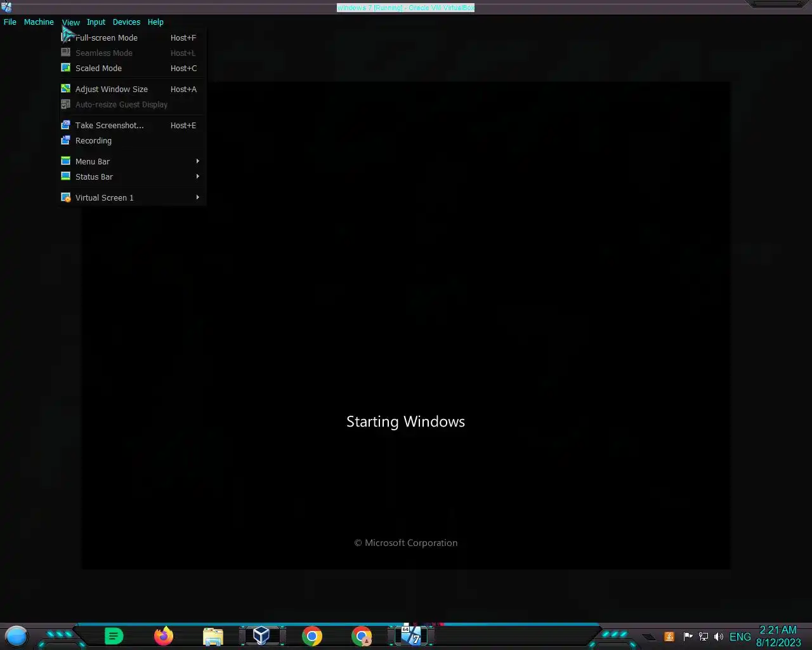Expand the Virtual Screen 1 submenu arrow
The width and height of the screenshot is (812, 650).
pos(198,197)
